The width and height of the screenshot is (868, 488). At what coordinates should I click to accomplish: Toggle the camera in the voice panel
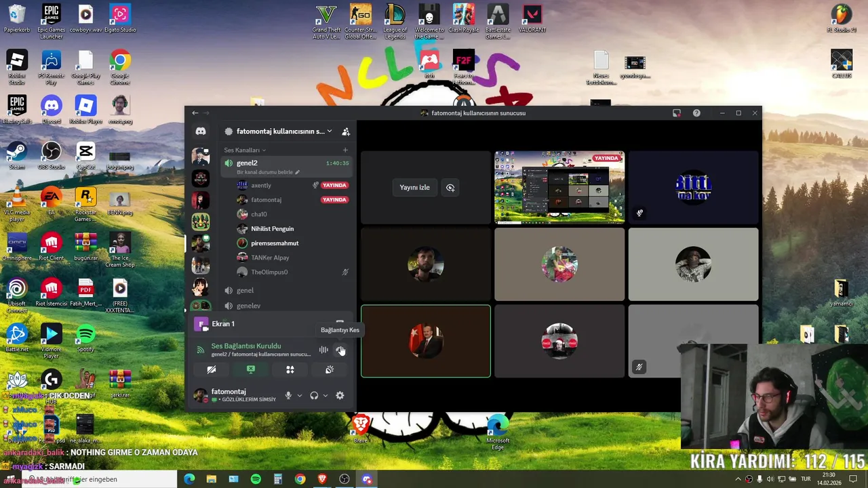pyautogui.click(x=212, y=369)
